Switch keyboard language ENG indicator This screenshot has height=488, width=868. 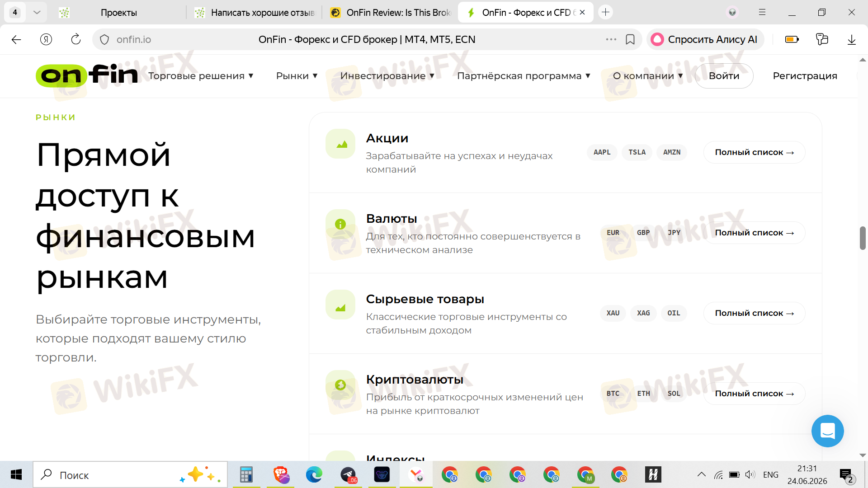770,474
